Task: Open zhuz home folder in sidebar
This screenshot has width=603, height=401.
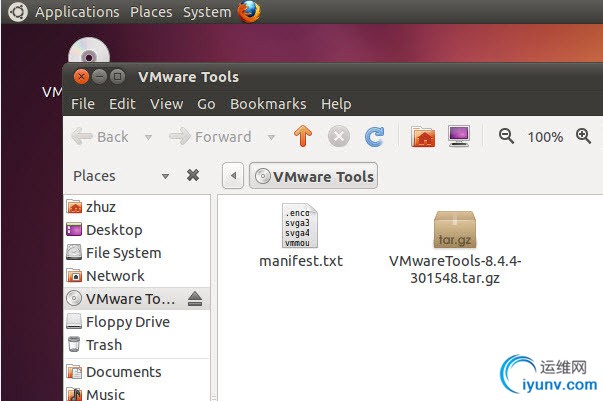Action: 137,207
